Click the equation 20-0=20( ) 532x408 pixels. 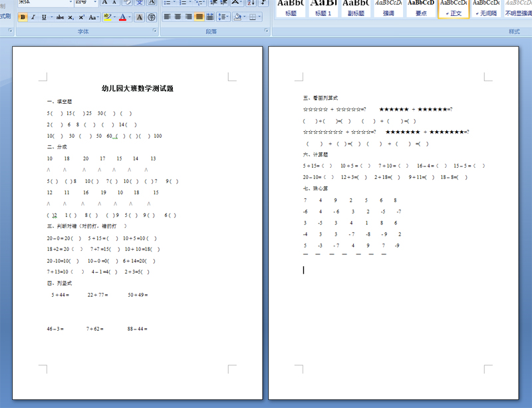tap(64, 238)
